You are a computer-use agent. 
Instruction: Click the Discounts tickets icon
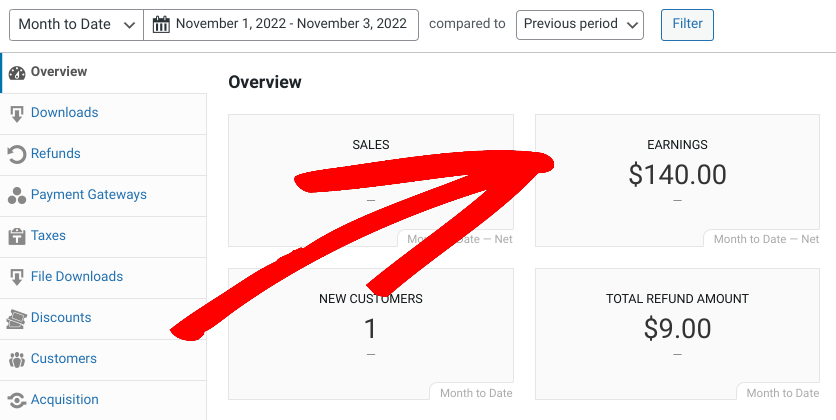pyautogui.click(x=17, y=319)
